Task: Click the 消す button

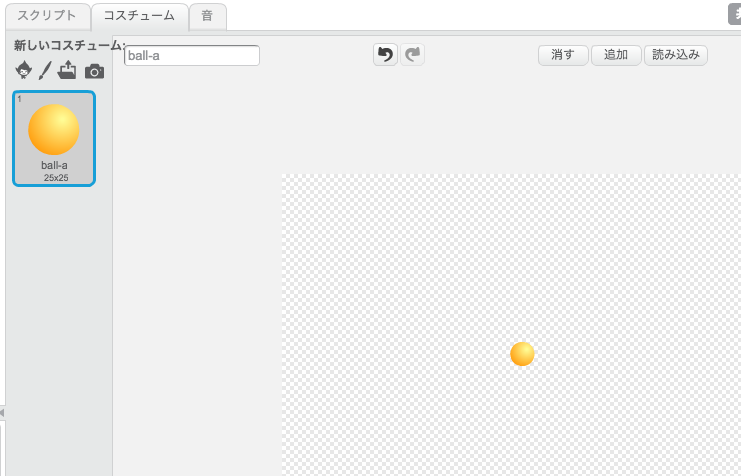Action: [563, 55]
